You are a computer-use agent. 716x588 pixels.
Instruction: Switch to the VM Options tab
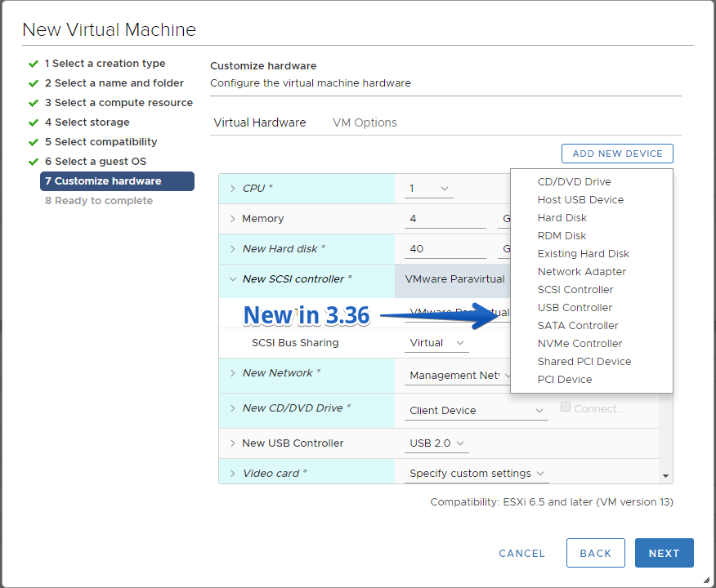(x=365, y=122)
